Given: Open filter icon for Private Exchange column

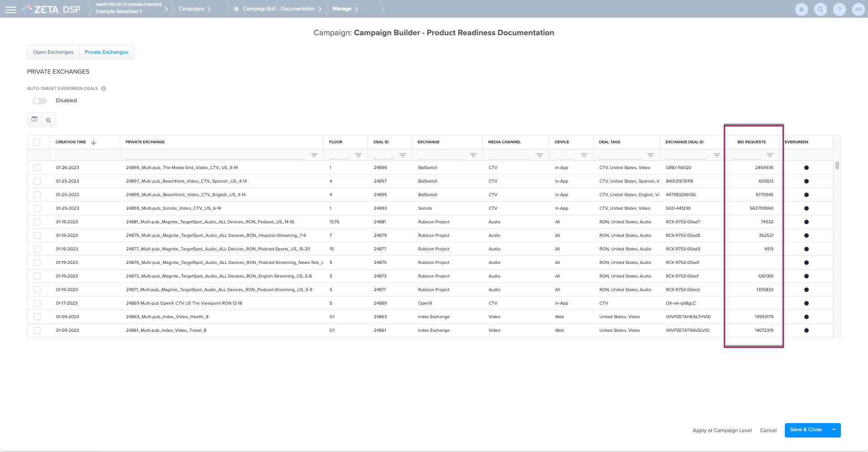Looking at the screenshot, I should pyautogui.click(x=314, y=155).
